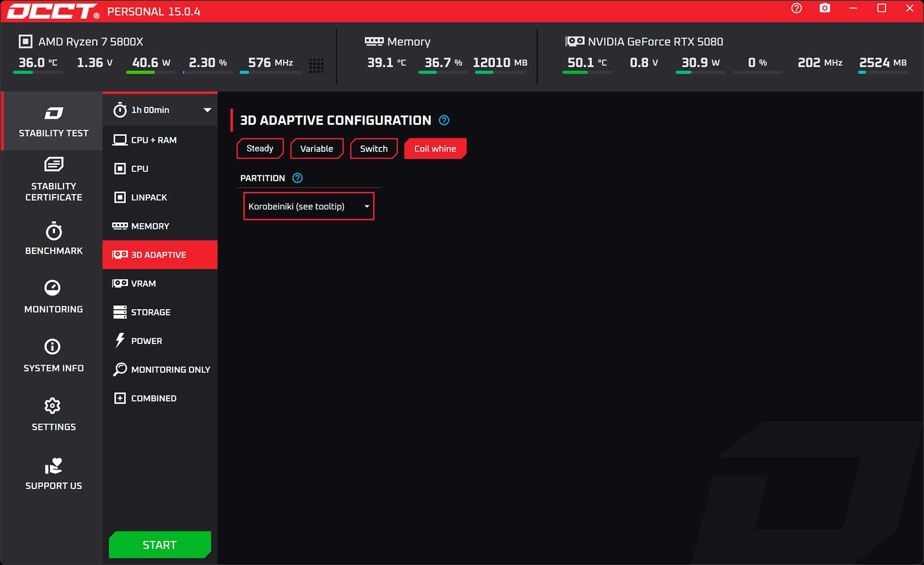This screenshot has height=565, width=924.
Task: Switch to the VRAM test
Action: pos(143,283)
